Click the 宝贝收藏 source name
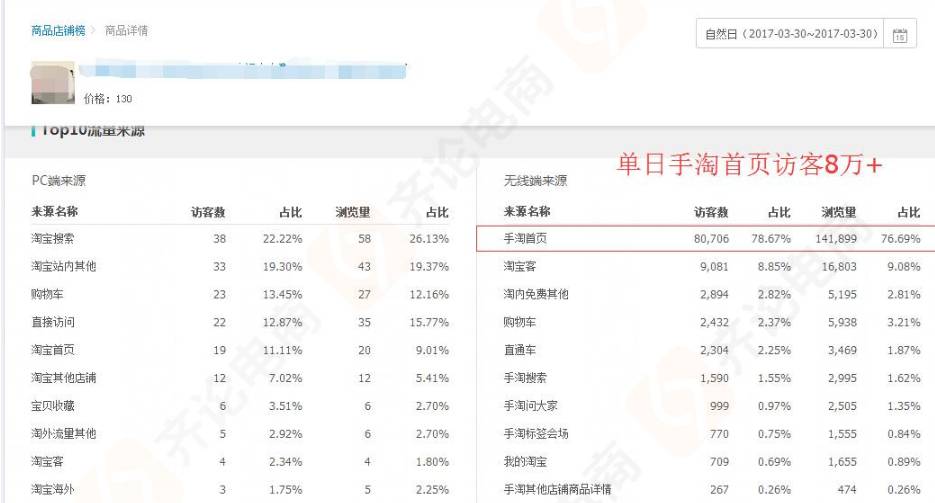This screenshot has height=503, width=935. tap(53, 406)
